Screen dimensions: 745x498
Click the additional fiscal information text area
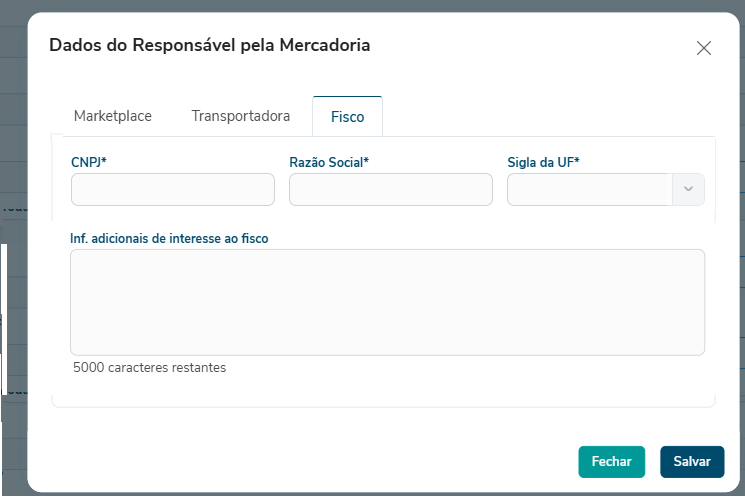(x=387, y=302)
